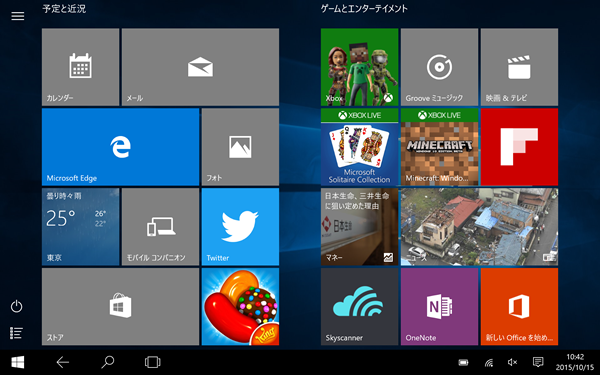
Task: Click the power button icon
Action: tap(16, 306)
